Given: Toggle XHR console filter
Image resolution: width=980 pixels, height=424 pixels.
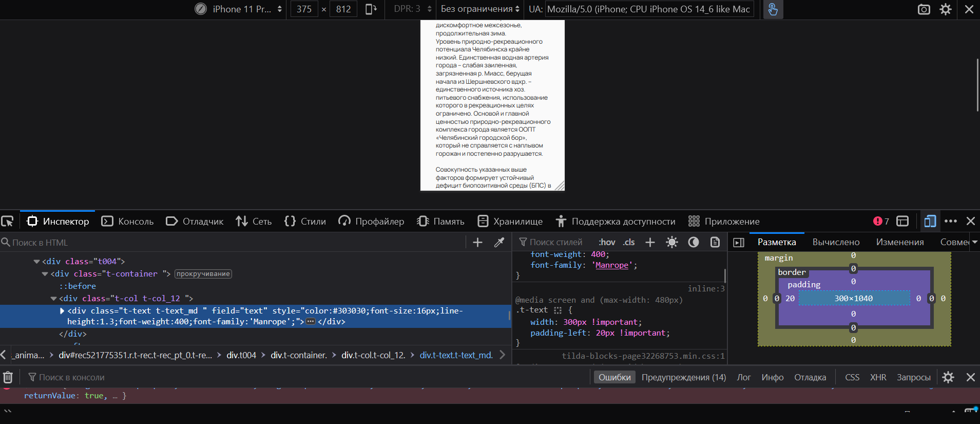Looking at the screenshot, I should pos(878,377).
